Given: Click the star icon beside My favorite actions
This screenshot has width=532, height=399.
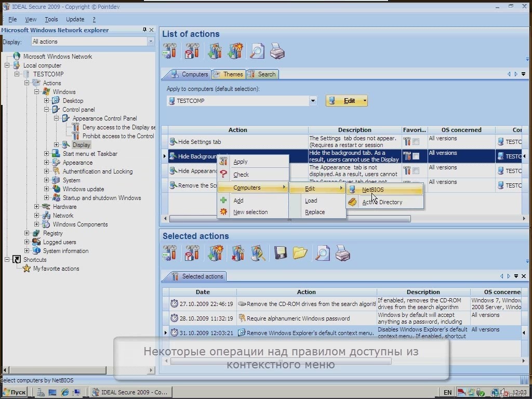Looking at the screenshot, I should (x=26, y=269).
